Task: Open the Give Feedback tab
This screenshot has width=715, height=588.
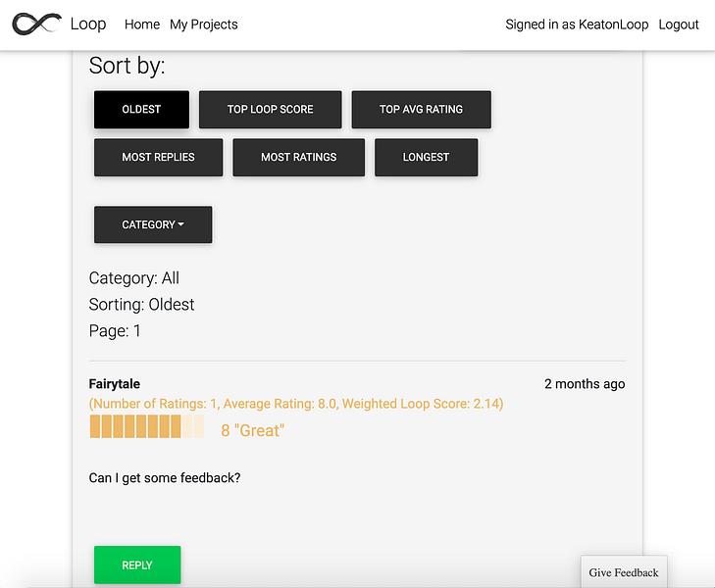Action: coord(624,572)
